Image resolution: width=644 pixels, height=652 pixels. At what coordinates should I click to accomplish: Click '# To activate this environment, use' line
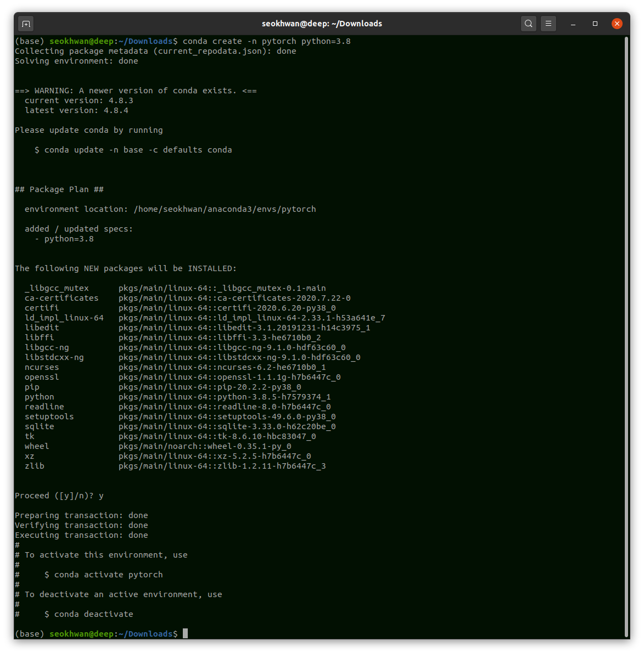101,555
